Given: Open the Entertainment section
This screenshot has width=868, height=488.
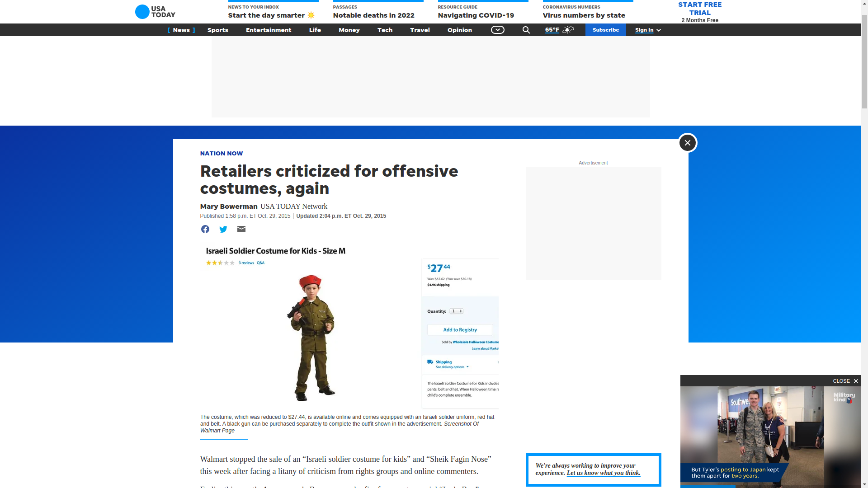Looking at the screenshot, I should (x=269, y=30).
